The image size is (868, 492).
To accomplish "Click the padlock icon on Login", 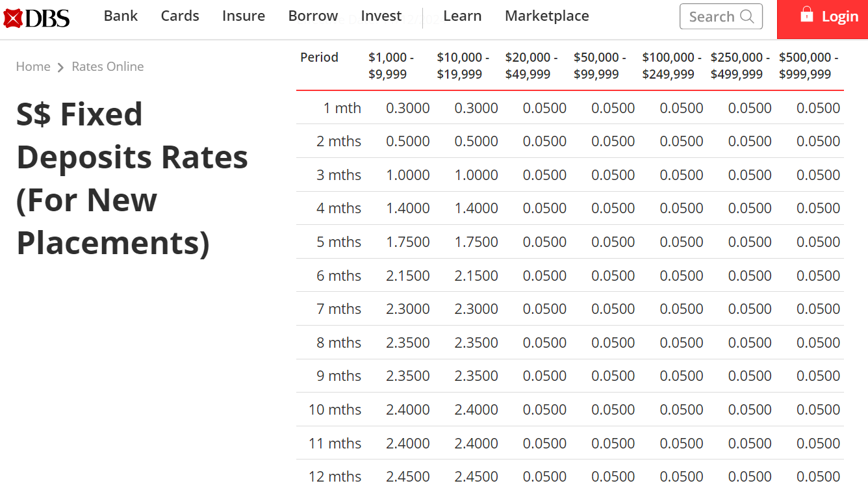I will click(806, 14).
